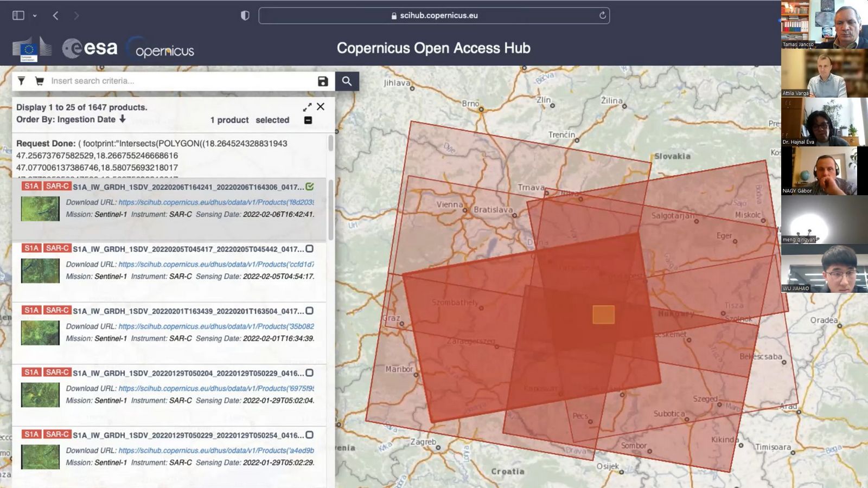Click the SAR-C badge of 20220205T045417 product
This screenshot has width=868, height=488.
click(58, 248)
